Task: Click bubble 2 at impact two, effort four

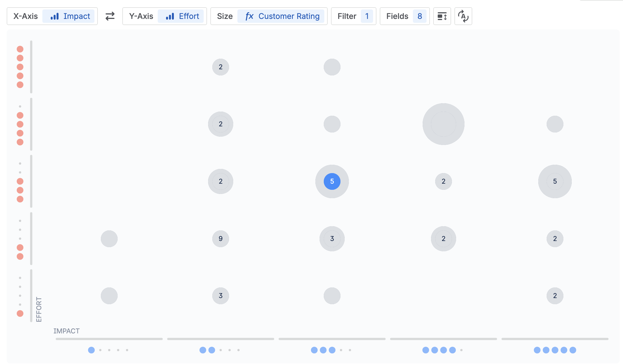Action: pyautogui.click(x=221, y=124)
